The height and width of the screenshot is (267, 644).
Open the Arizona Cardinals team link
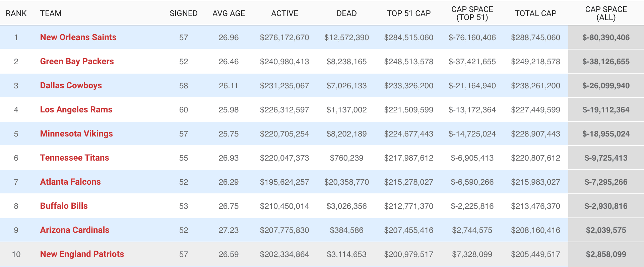(75, 230)
